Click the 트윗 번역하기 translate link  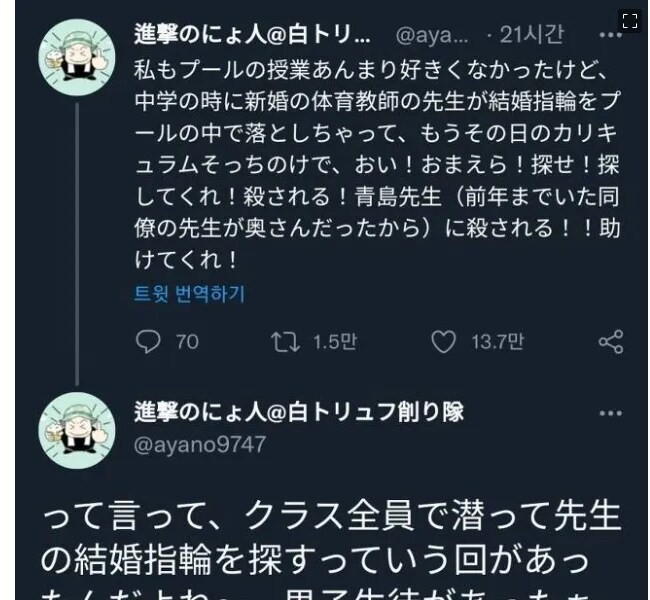(189, 294)
